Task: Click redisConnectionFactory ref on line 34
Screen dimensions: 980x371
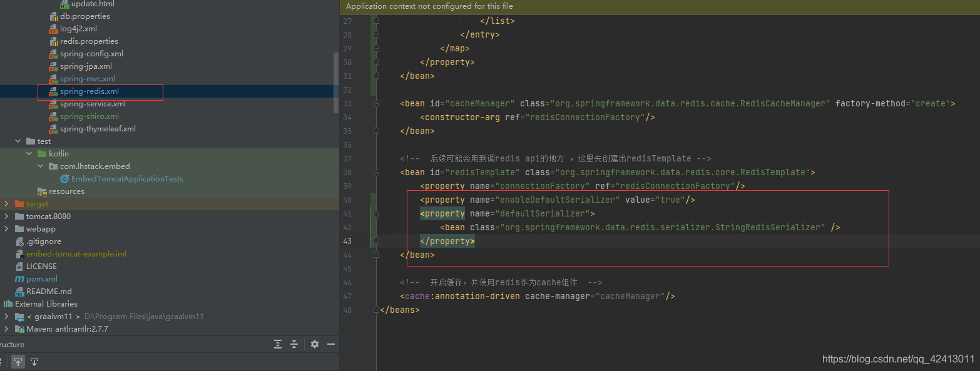Action: (586, 117)
